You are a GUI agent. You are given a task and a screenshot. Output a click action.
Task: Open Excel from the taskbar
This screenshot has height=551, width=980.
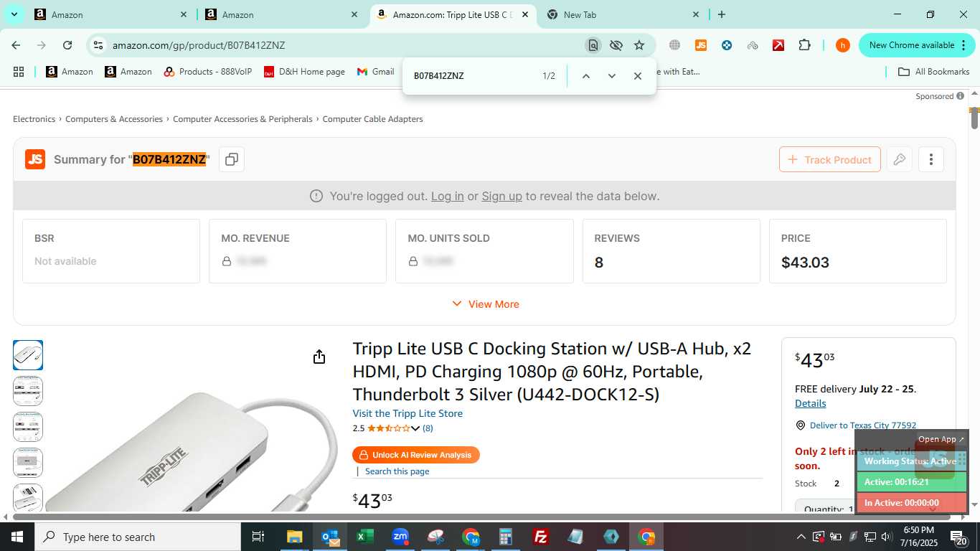pyautogui.click(x=365, y=537)
